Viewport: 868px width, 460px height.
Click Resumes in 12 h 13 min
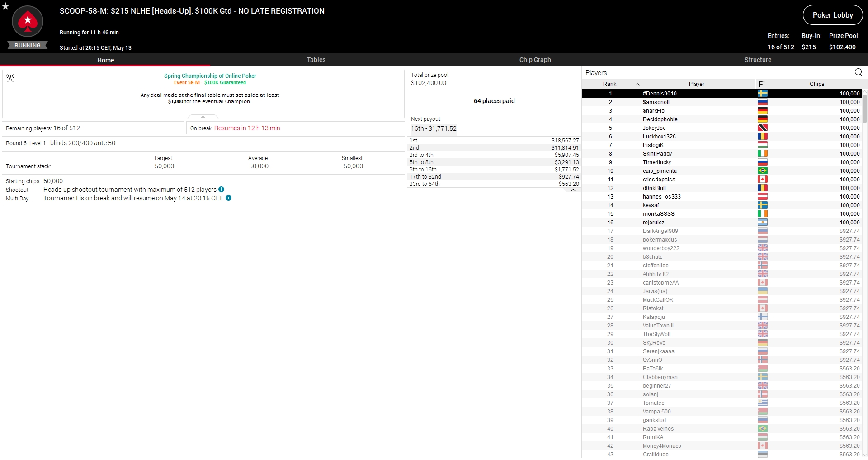point(247,128)
